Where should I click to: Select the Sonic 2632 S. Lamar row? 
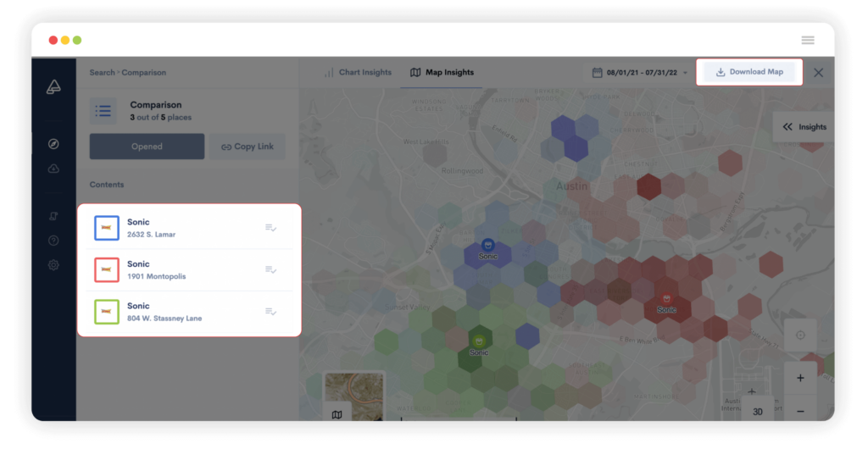click(189, 228)
